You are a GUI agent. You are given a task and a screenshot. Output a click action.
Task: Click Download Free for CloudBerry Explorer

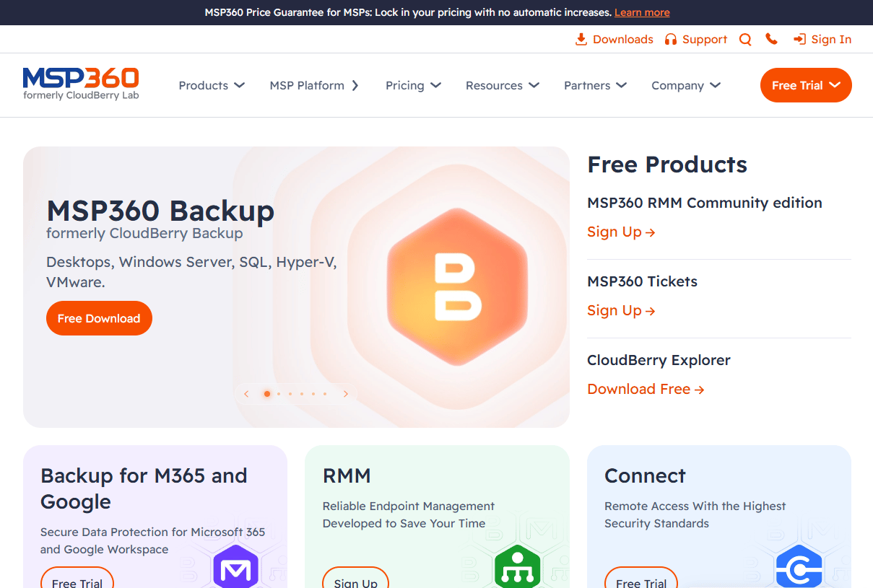pyautogui.click(x=646, y=389)
